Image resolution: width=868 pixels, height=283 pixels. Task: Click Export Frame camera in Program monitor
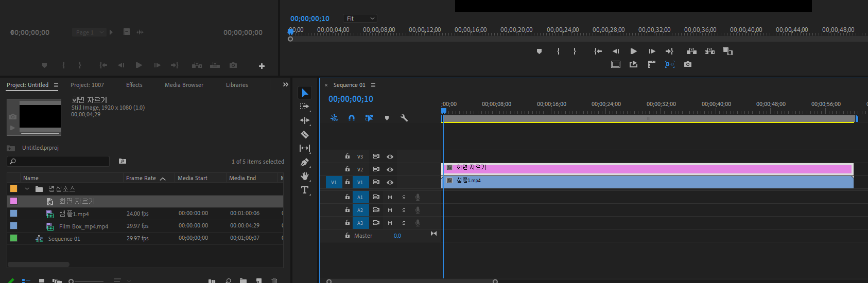click(688, 64)
